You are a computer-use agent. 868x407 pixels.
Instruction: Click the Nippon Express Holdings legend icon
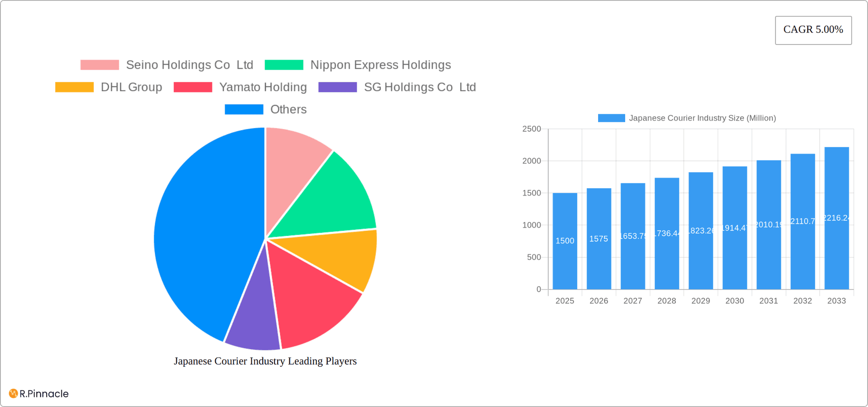click(284, 65)
